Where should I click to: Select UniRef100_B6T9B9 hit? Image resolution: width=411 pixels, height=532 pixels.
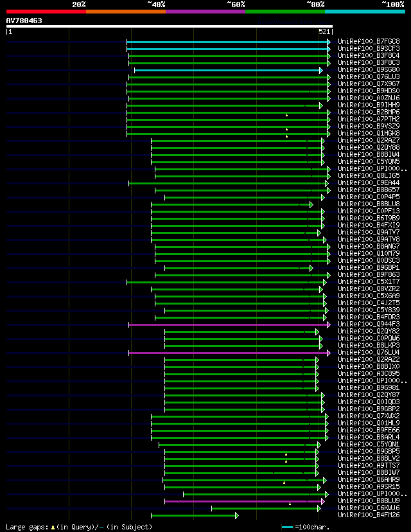pyautogui.click(x=369, y=218)
